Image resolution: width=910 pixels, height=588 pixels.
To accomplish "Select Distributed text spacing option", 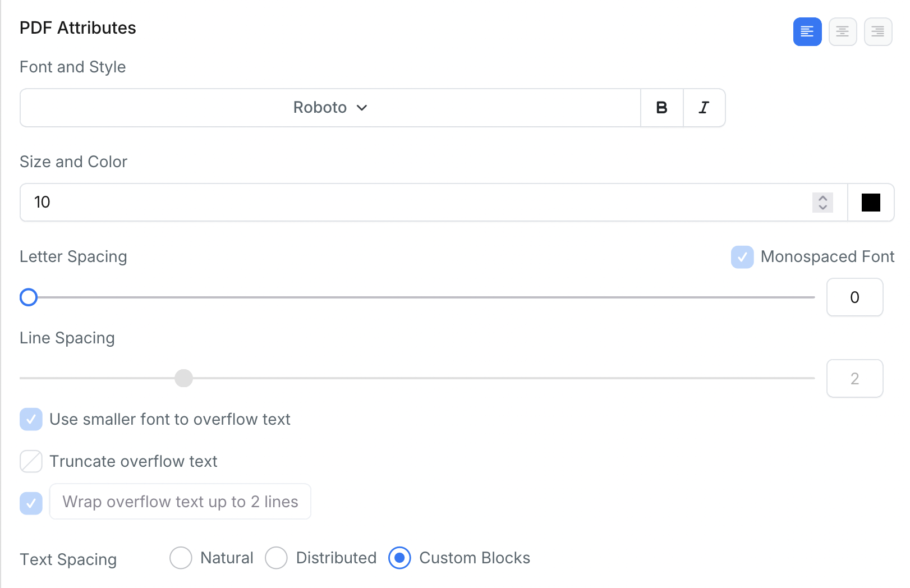I will click(276, 558).
